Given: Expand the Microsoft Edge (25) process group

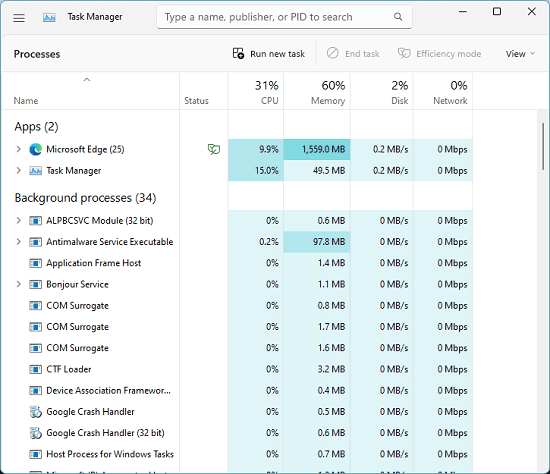Looking at the screenshot, I should 19,149.
